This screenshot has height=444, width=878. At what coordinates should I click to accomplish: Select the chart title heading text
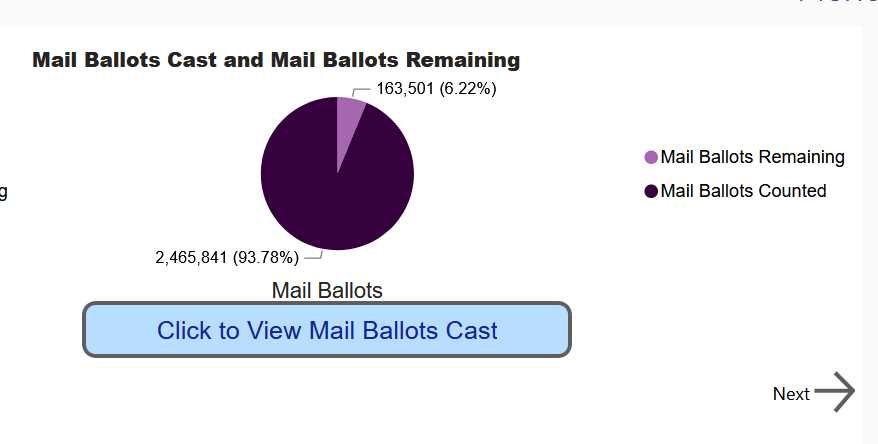point(276,60)
